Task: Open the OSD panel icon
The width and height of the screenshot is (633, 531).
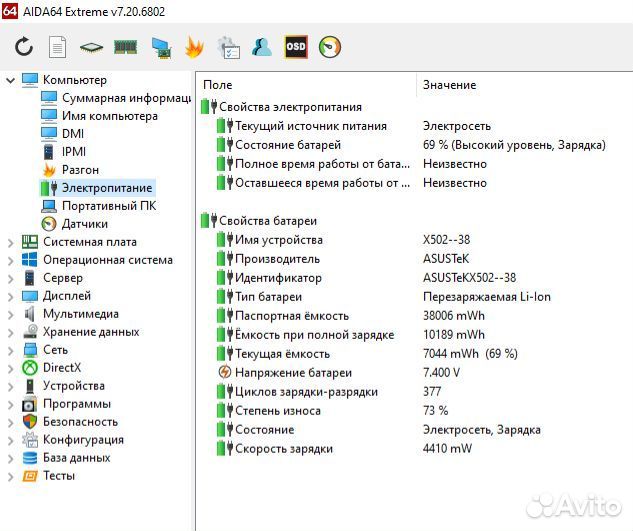Action: pos(296,47)
